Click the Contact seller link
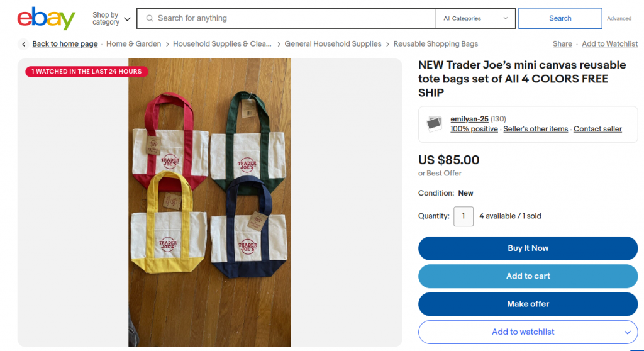644x351 pixels. 597,129
